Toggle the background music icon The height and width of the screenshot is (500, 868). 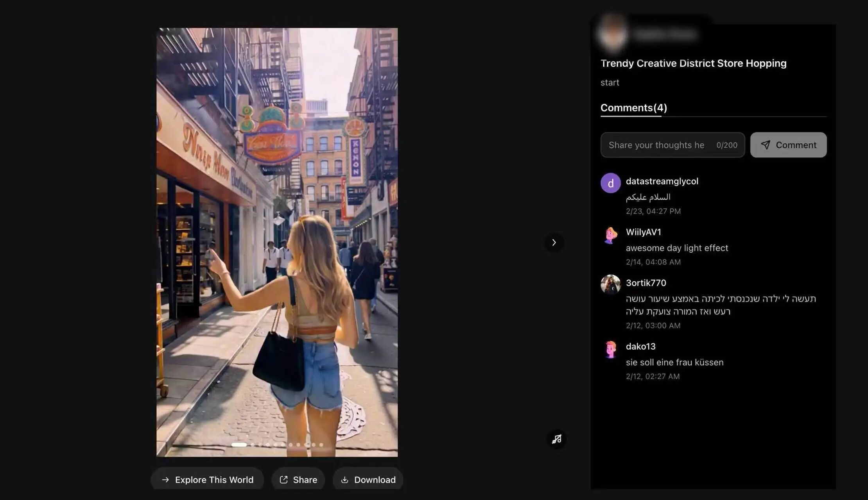tap(556, 439)
